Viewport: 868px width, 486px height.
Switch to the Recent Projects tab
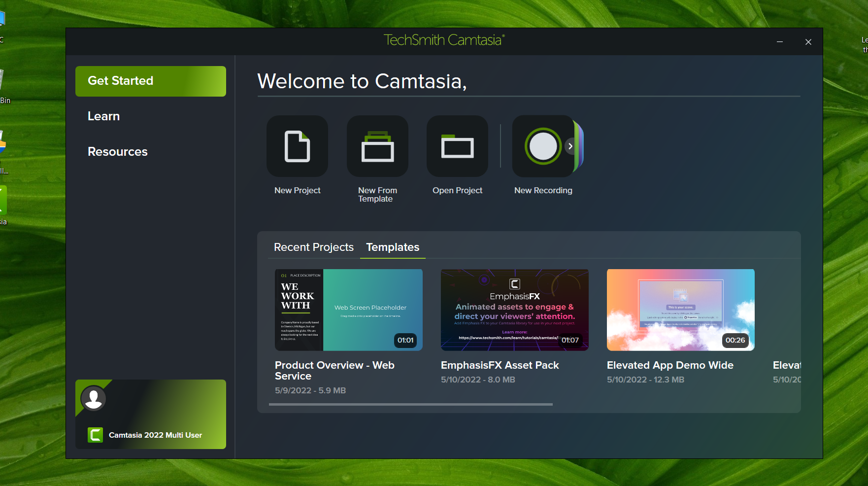click(x=313, y=247)
